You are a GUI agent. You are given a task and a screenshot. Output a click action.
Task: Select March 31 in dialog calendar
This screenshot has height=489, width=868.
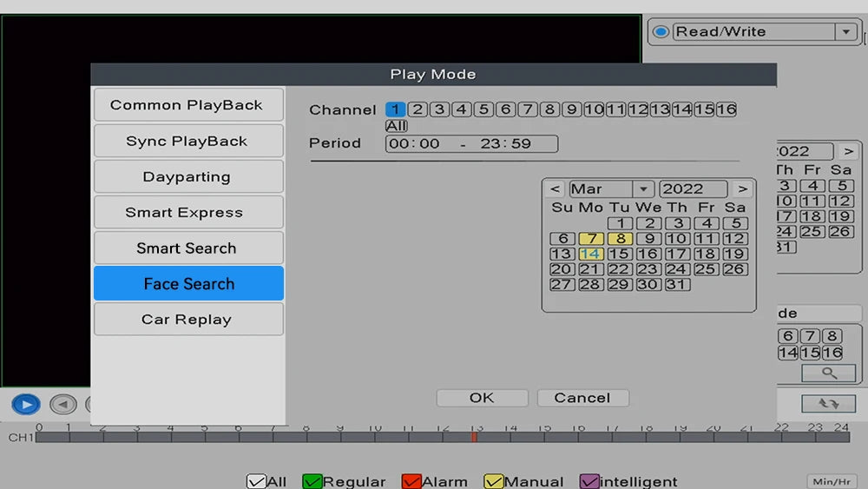coord(678,285)
